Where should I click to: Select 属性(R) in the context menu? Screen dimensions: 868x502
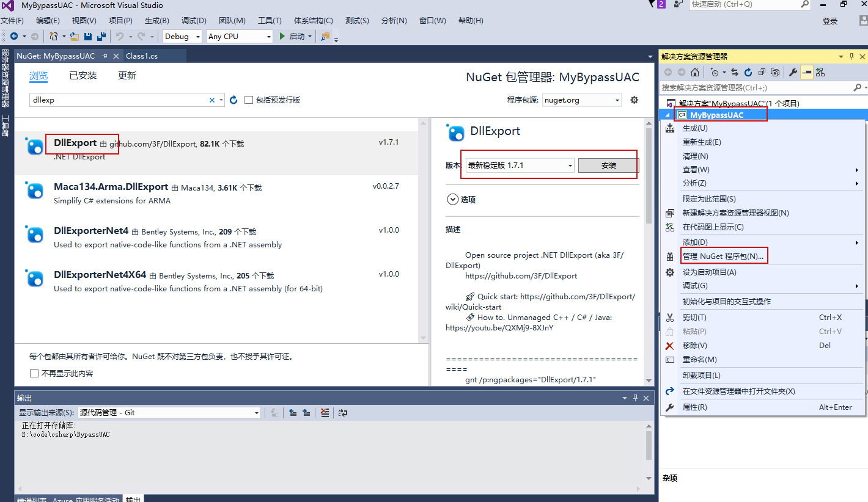(694, 407)
